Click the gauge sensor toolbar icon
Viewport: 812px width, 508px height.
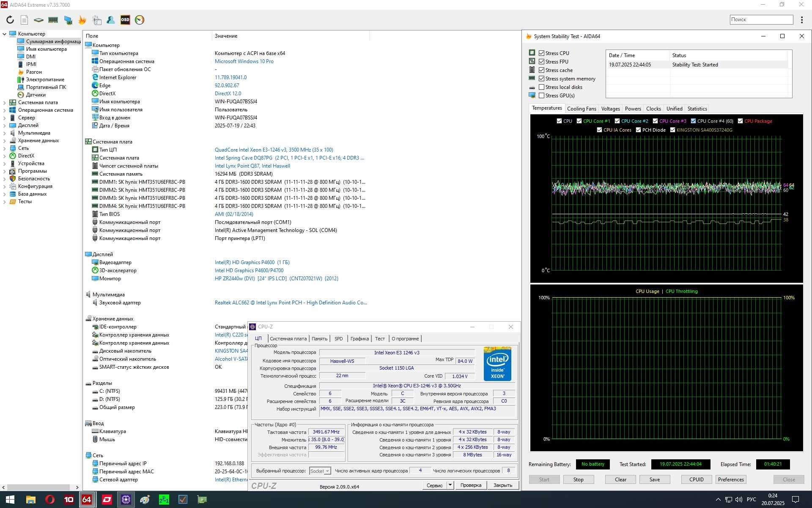coord(140,20)
